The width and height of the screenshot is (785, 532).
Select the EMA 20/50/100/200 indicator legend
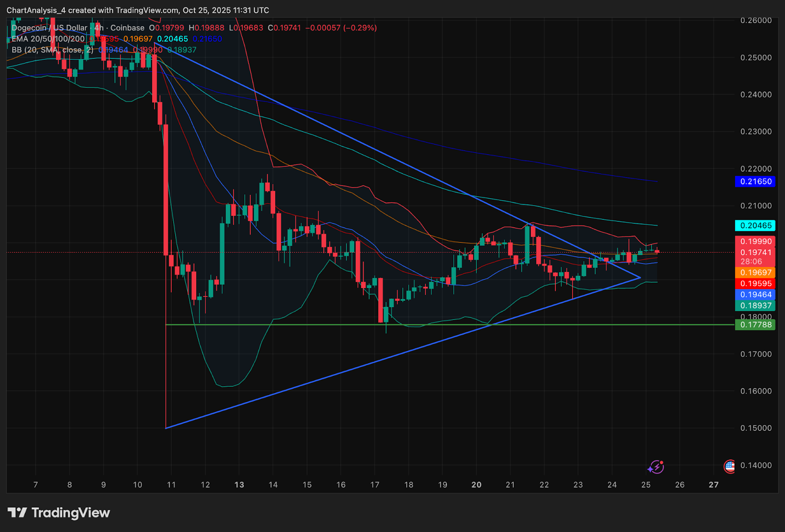(48, 39)
